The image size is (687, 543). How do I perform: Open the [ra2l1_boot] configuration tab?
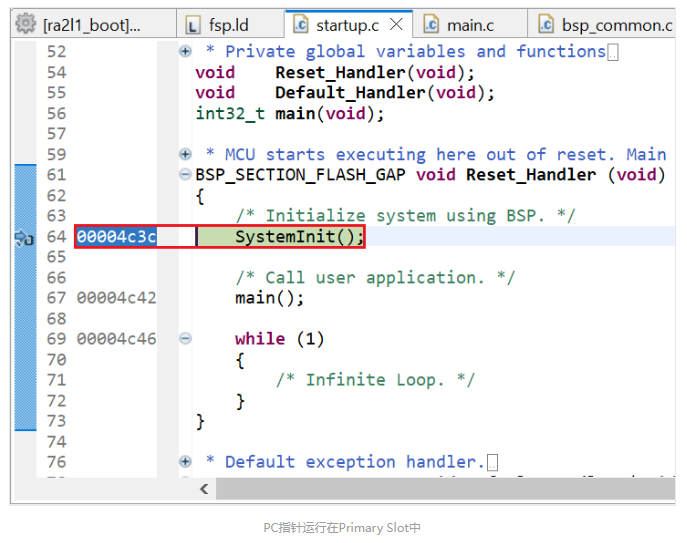[93, 25]
